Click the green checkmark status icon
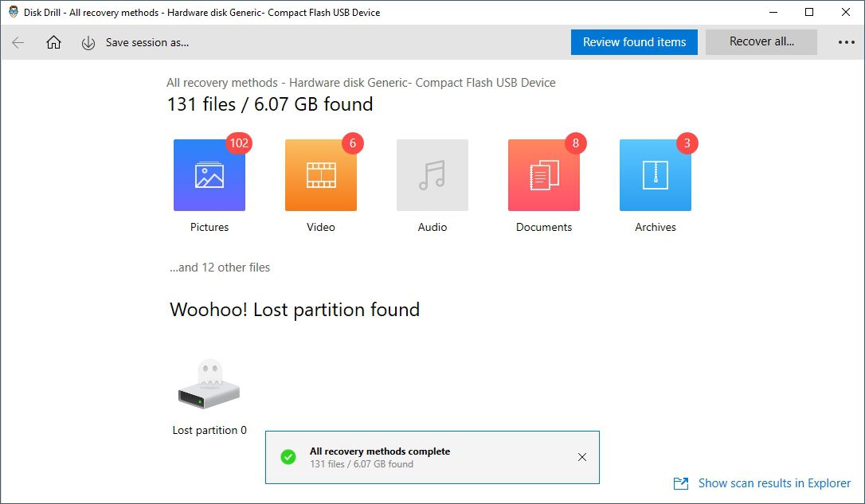 pos(288,457)
